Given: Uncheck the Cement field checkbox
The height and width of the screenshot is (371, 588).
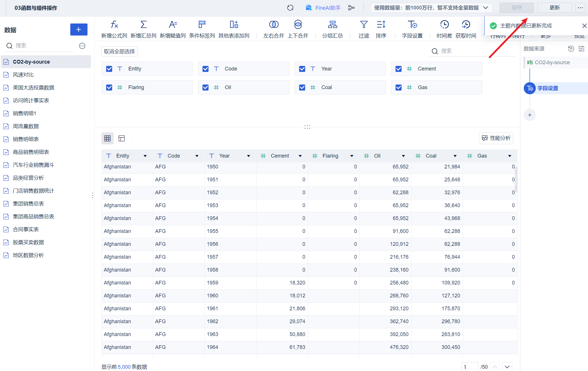Looking at the screenshot, I should (398, 69).
